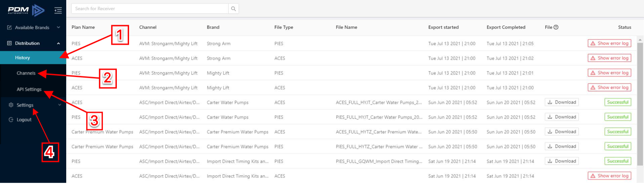Screen dimensions: 644x186
Task: Click the search magnifier icon
Action: [233, 9]
